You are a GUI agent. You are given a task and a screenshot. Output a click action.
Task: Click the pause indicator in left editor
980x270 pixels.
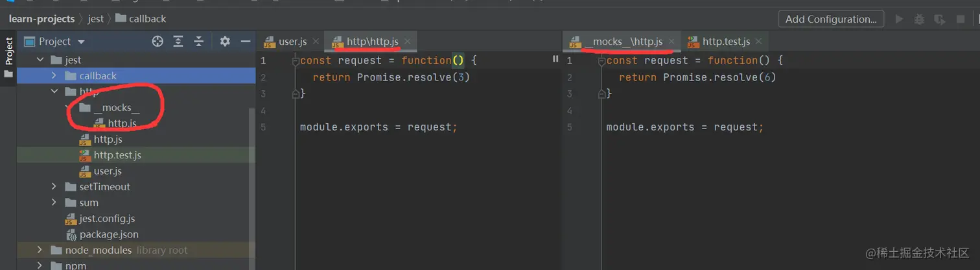coord(555,58)
